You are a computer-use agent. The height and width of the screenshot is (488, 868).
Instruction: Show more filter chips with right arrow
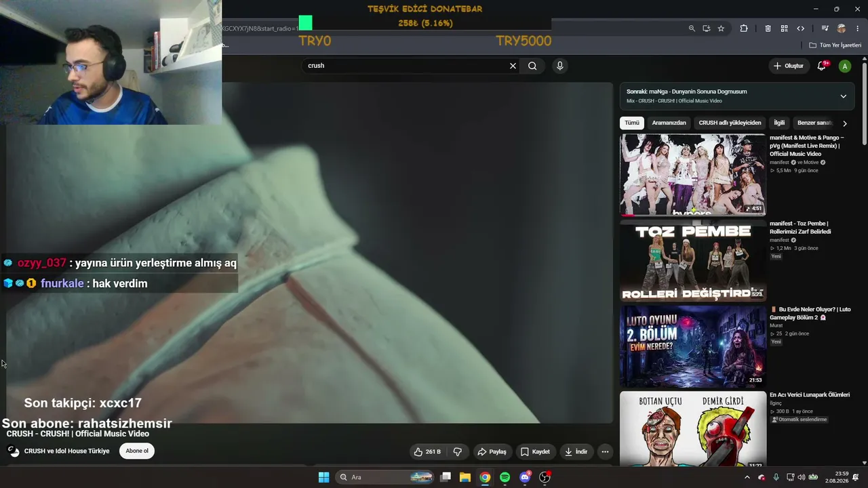pos(845,123)
